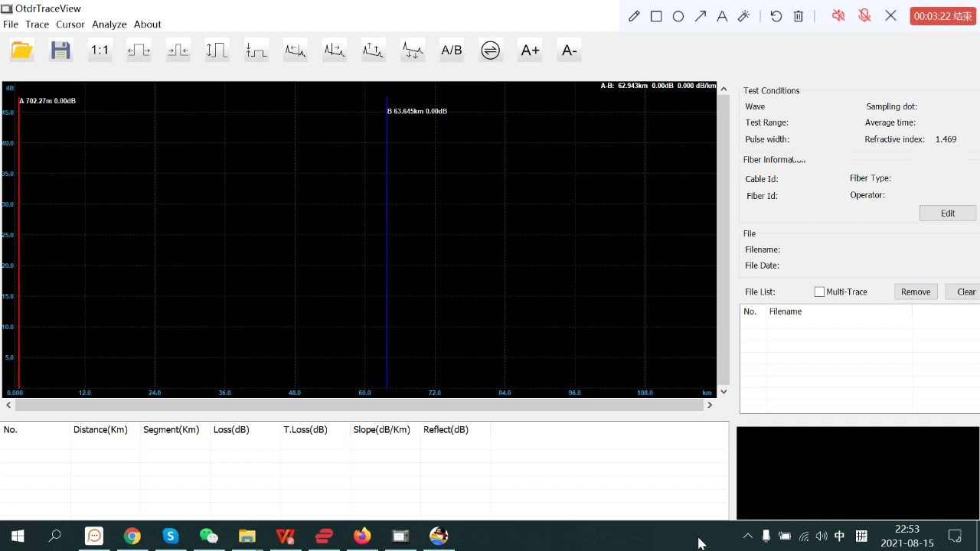
Task: Open the Cursor menu
Action: [70, 24]
